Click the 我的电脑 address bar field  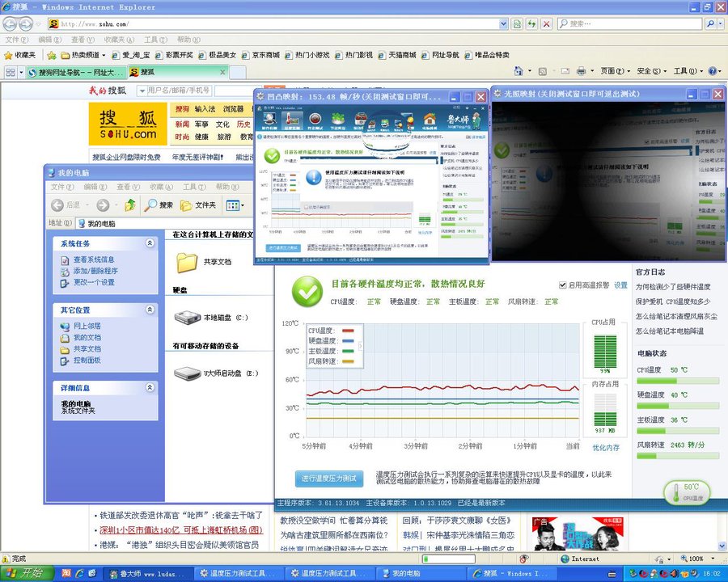[162, 223]
